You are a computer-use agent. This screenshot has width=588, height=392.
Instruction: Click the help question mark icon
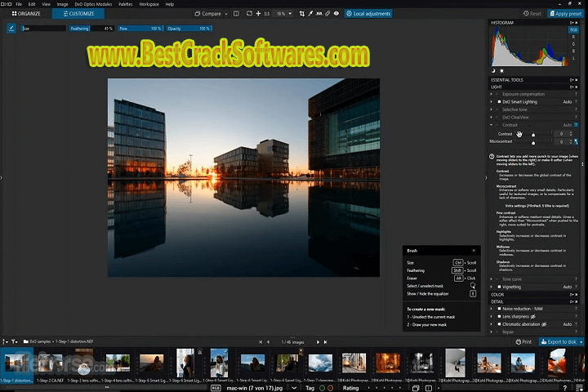click(565, 388)
